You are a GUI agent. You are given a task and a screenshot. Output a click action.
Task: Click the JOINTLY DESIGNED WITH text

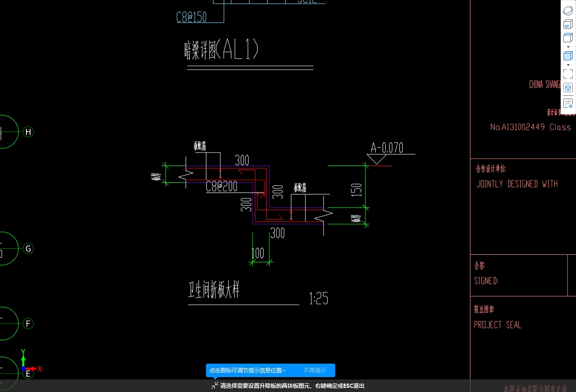coord(517,184)
